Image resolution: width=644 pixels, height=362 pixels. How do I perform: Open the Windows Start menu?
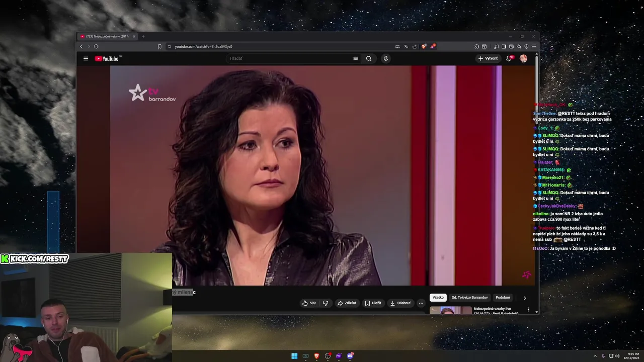point(294,356)
